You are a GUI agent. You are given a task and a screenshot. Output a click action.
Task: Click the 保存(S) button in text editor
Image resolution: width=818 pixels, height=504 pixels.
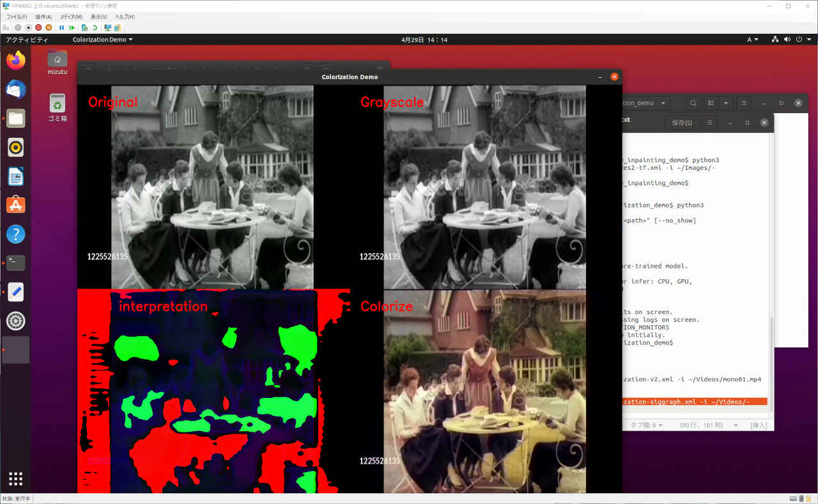(x=681, y=123)
